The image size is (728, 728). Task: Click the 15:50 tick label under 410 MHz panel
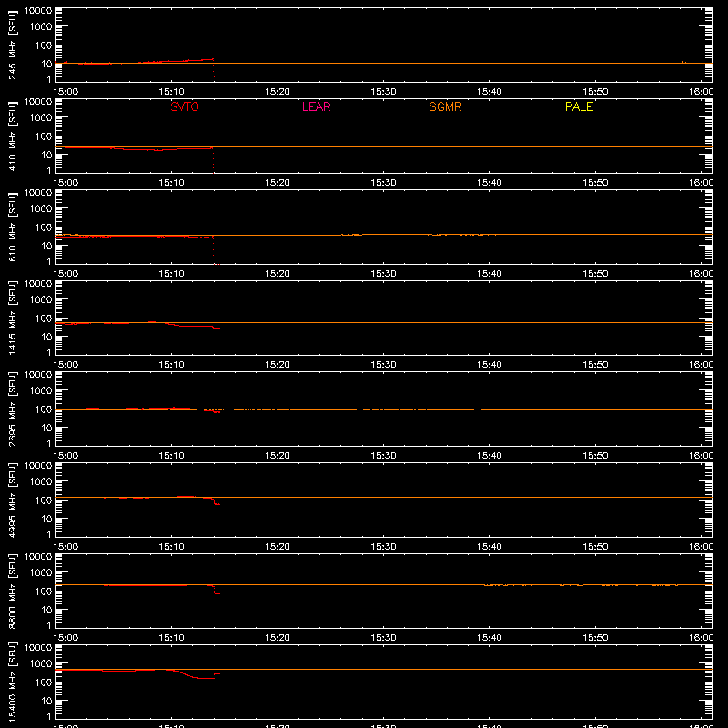click(595, 183)
